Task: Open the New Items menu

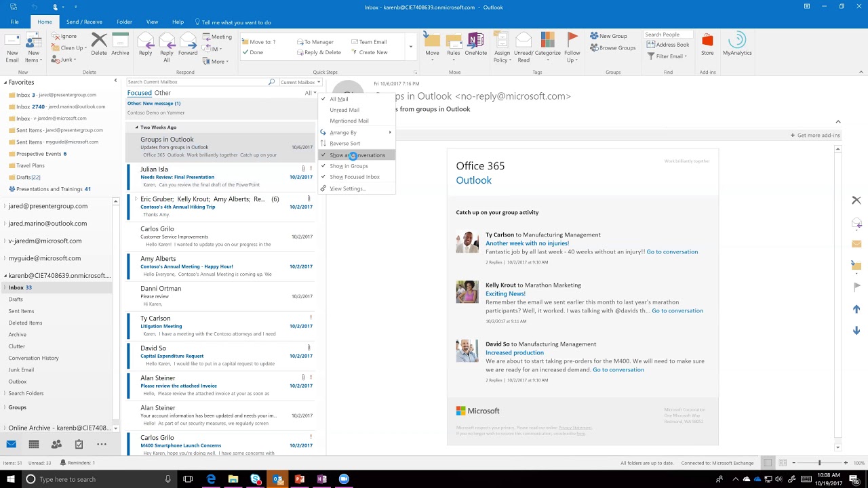Action: pos(33,47)
